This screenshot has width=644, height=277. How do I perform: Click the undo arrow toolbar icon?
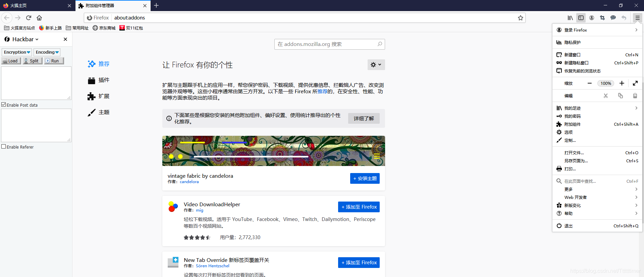pyautogui.click(x=624, y=18)
